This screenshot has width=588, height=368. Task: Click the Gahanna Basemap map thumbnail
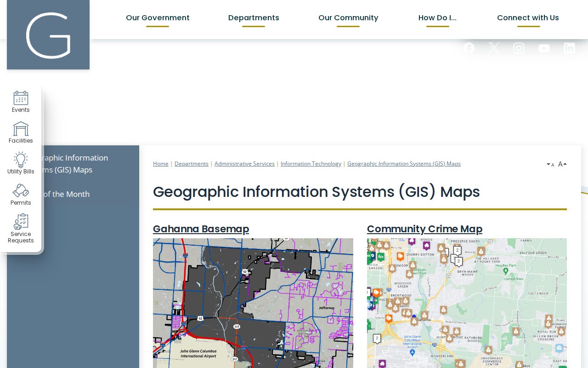coord(253,303)
